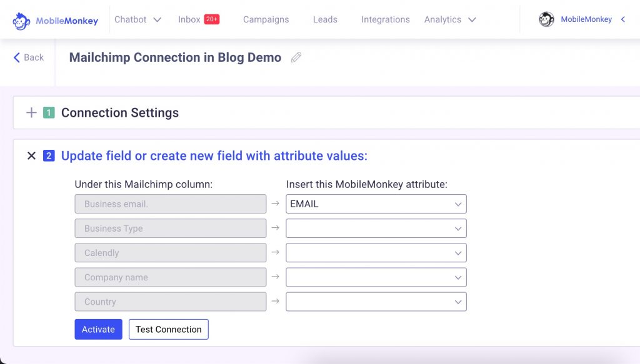
Task: Open attribute dropdown for Calendly
Action: tap(376, 253)
